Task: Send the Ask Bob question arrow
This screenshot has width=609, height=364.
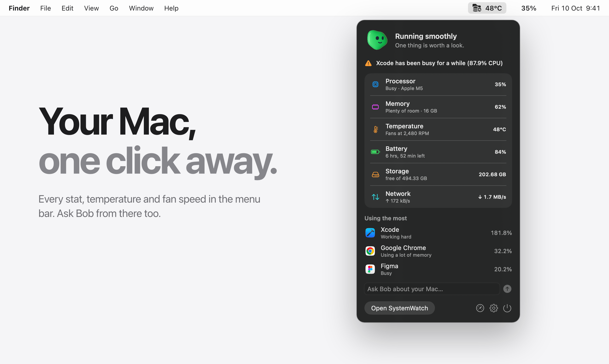Action: [507, 289]
